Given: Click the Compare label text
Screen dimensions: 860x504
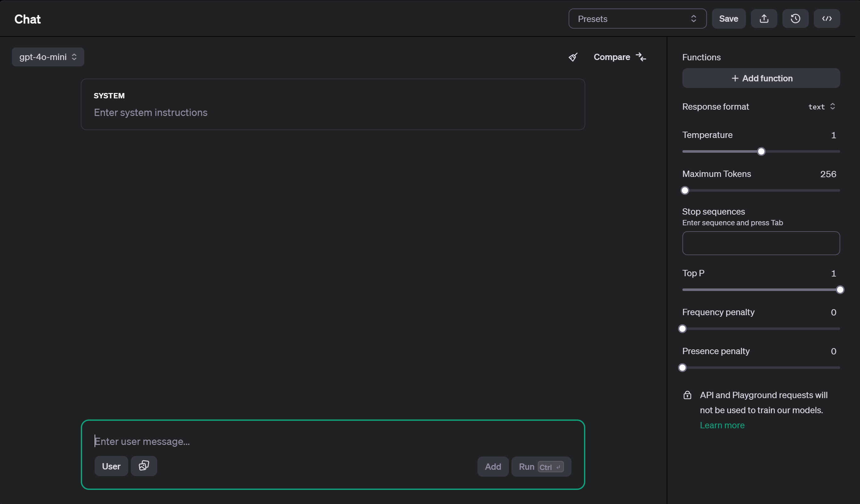Looking at the screenshot, I should coord(612,57).
